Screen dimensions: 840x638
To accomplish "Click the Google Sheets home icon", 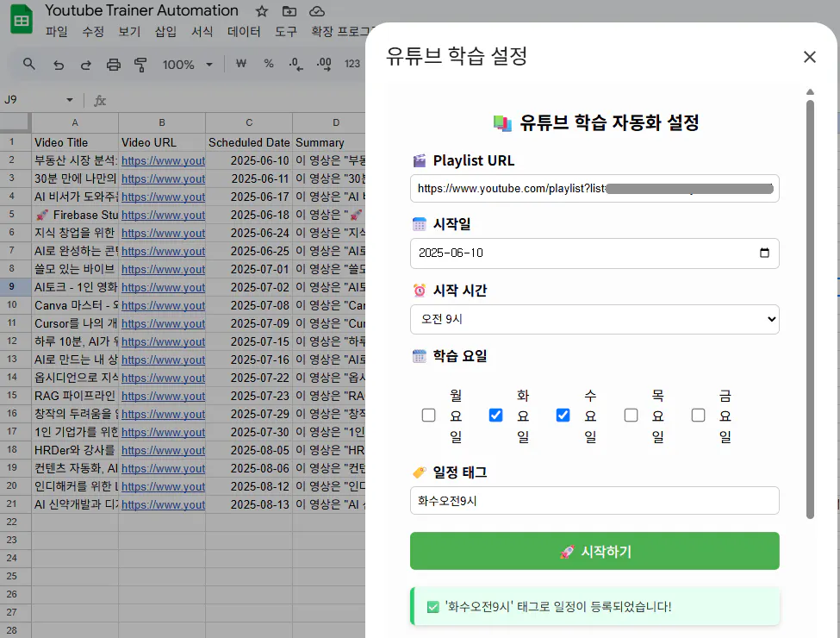I will pos(22,19).
